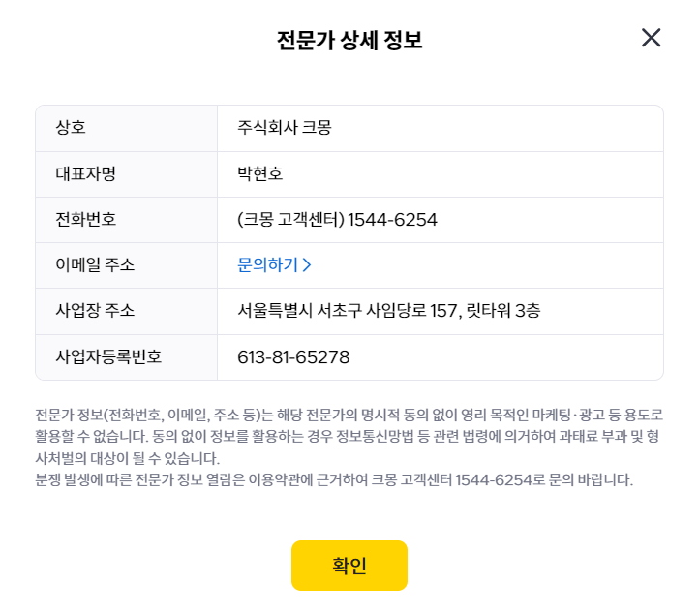
Task: Click the 분쟁 발생에 따른 notice line
Action: click(x=334, y=480)
